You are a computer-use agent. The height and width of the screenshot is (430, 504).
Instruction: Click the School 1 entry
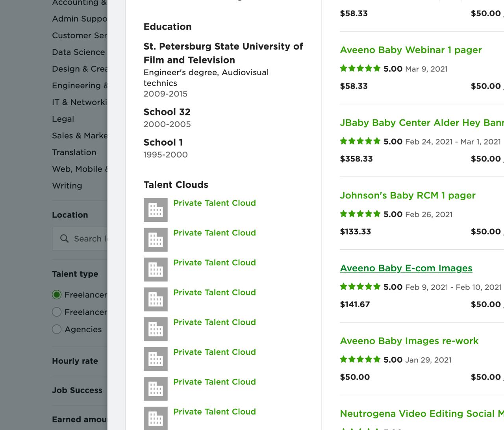click(x=163, y=142)
